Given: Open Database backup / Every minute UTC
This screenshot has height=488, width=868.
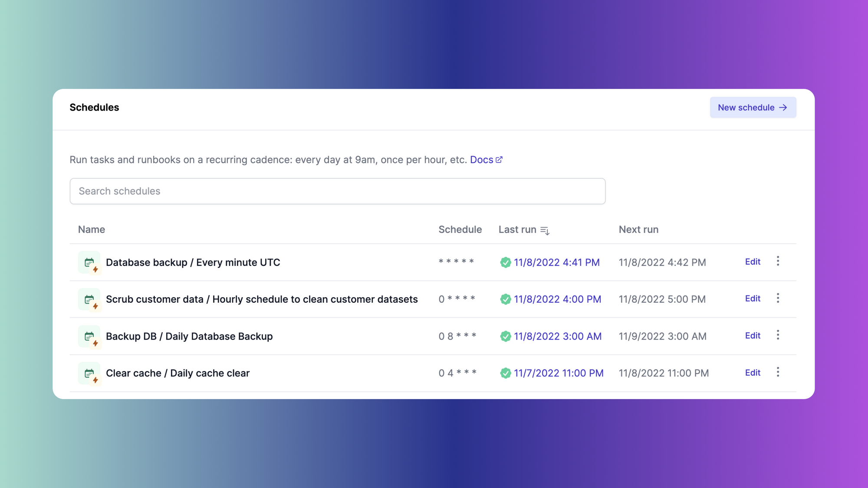Looking at the screenshot, I should click(x=193, y=262).
